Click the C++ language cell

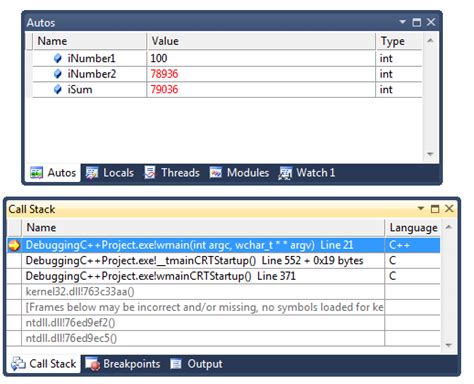pyautogui.click(x=412, y=245)
